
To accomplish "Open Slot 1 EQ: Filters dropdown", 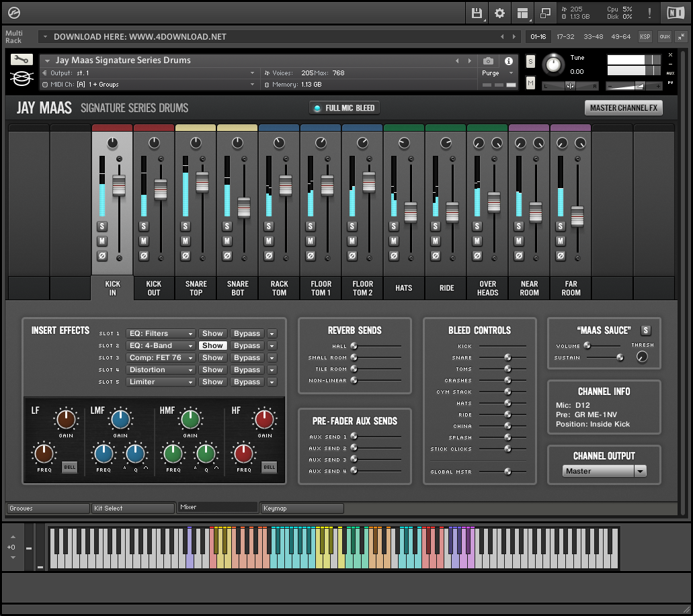I will coord(161,333).
